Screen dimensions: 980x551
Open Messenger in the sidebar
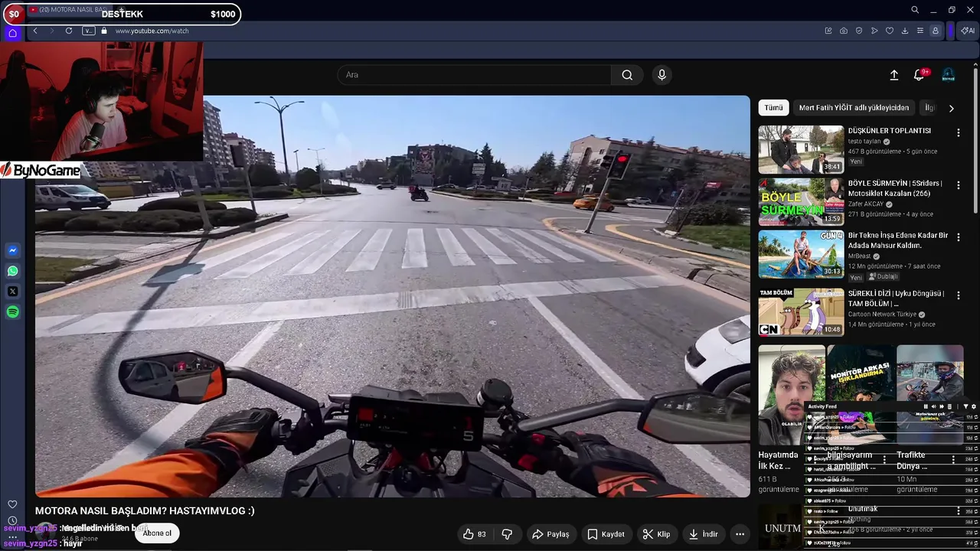tap(12, 250)
